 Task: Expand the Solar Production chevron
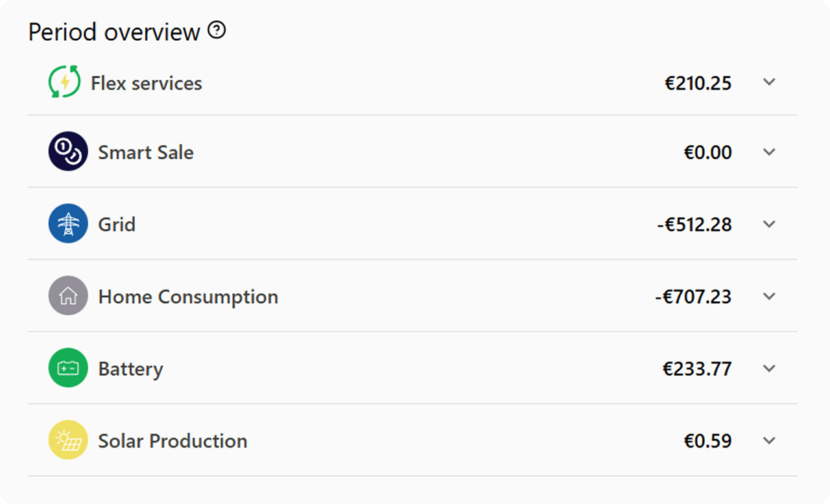(769, 441)
